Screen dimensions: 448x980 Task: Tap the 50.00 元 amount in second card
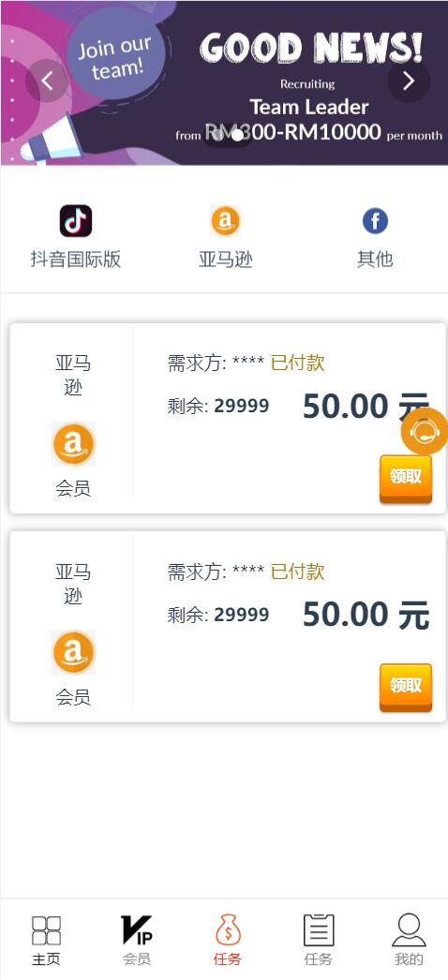366,615
